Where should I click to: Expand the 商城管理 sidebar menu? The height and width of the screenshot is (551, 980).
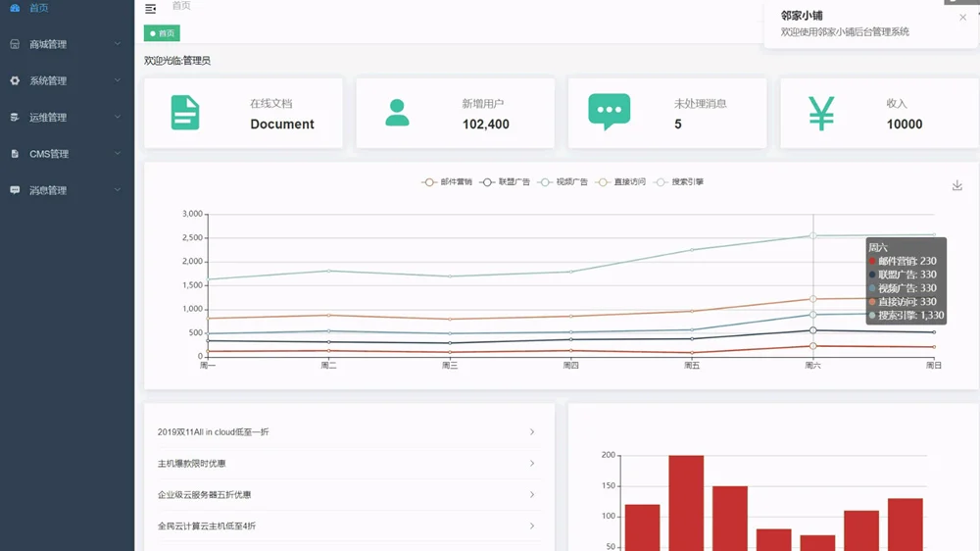pyautogui.click(x=67, y=44)
